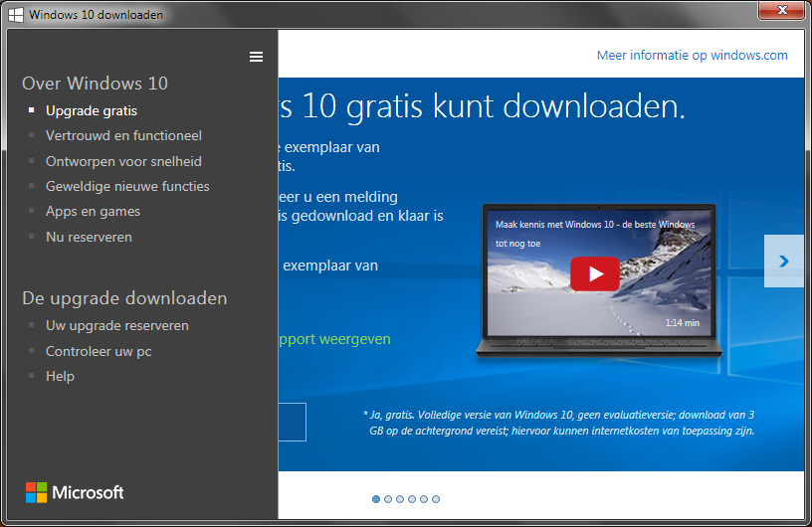Select the second page indicator dot
Image resolution: width=812 pixels, height=527 pixels.
388,499
